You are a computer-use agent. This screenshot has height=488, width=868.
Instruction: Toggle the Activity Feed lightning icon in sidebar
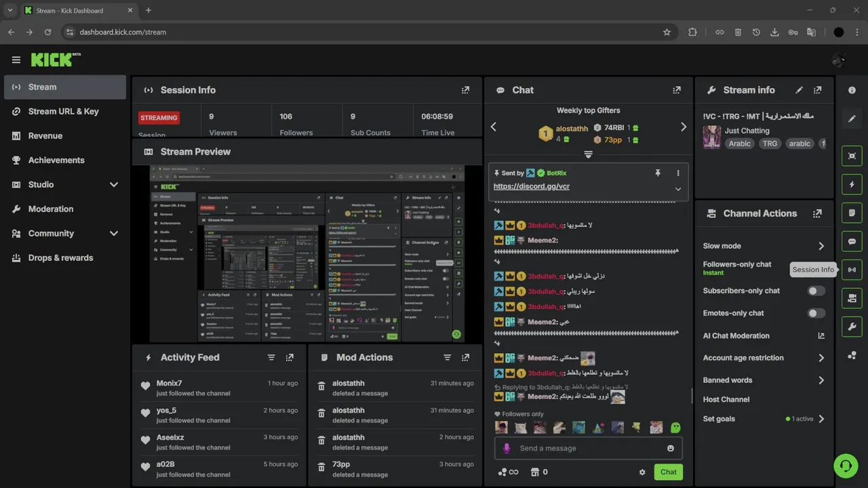point(852,184)
